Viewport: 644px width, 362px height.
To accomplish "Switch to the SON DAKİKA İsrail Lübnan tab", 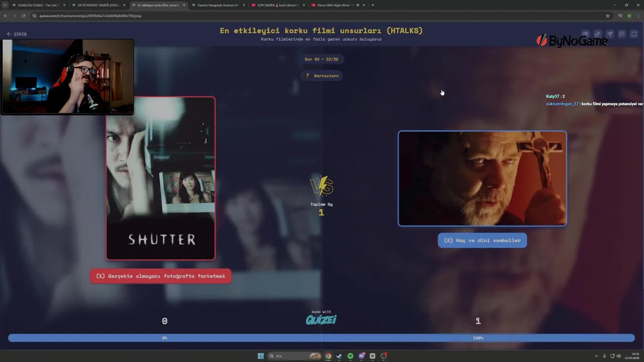I will 277,5.
